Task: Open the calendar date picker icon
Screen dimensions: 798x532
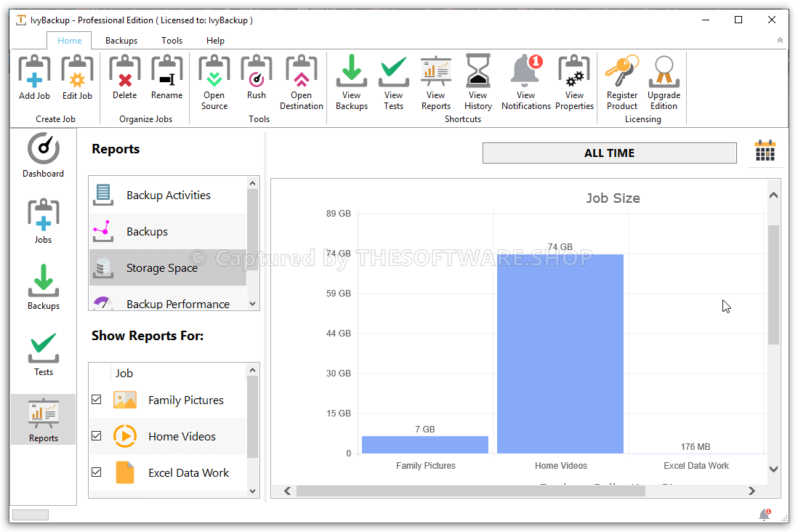Action: [765, 151]
